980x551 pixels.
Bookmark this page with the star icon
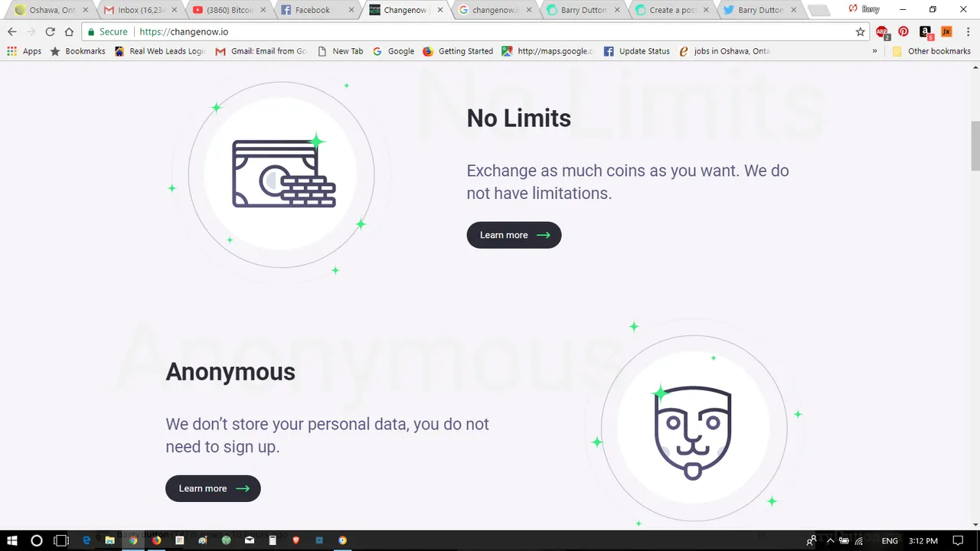(860, 31)
